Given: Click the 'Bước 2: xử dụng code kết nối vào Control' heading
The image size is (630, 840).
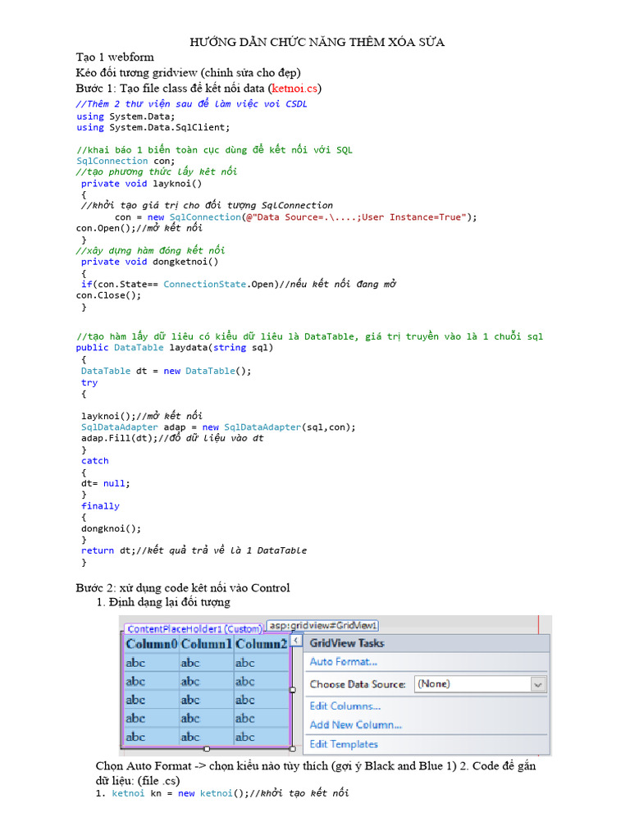Looking at the screenshot, I should coord(183,587).
